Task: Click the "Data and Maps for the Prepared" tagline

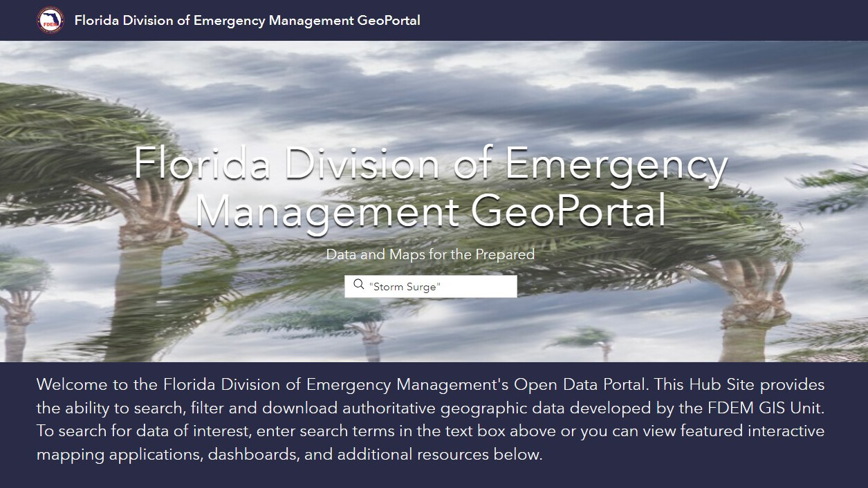Action: tap(430, 254)
